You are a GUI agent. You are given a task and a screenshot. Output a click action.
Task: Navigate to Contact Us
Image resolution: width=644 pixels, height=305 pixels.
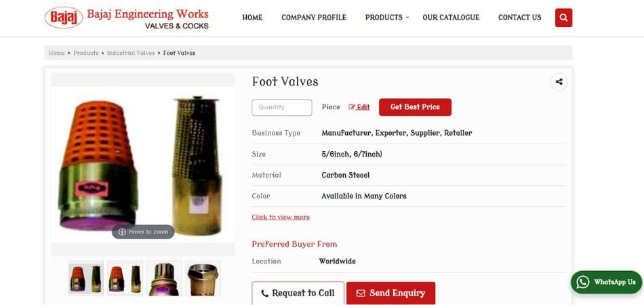(x=519, y=18)
